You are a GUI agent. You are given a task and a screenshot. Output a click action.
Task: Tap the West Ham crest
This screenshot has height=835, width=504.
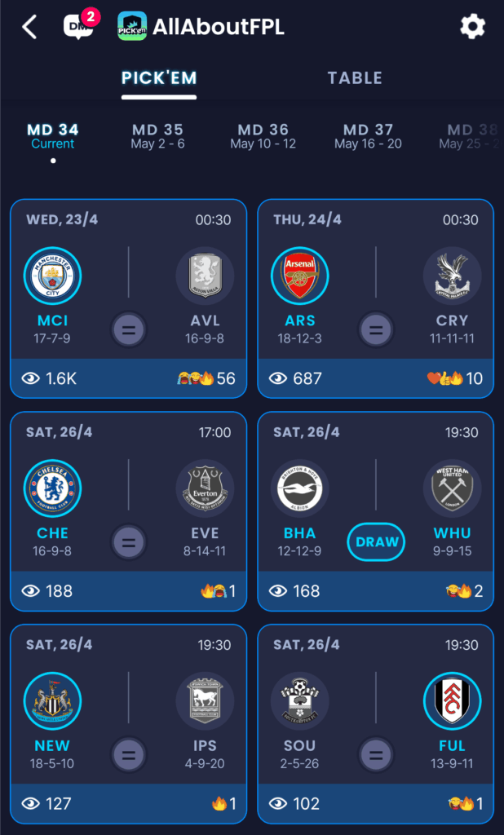point(453,488)
